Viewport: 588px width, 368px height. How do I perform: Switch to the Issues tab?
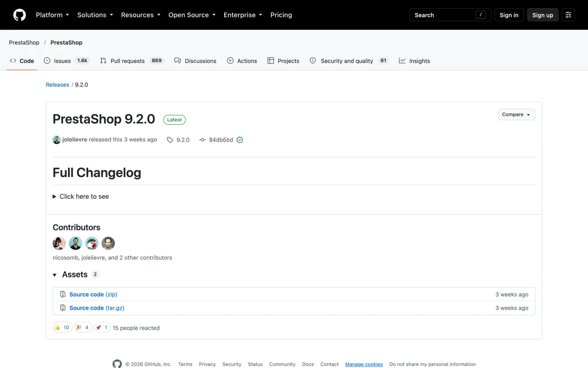pos(67,61)
